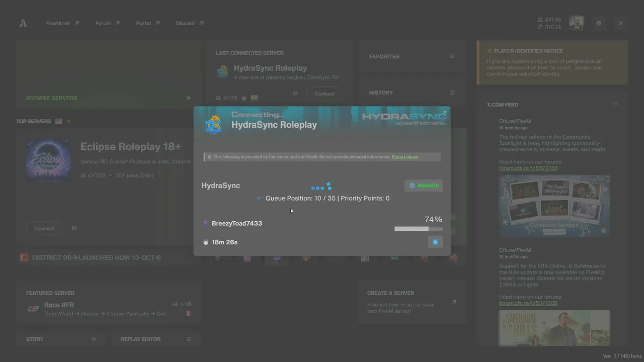
Task: Click Connect on the Eclipse Roleplay 18+ card
Action: point(44,228)
